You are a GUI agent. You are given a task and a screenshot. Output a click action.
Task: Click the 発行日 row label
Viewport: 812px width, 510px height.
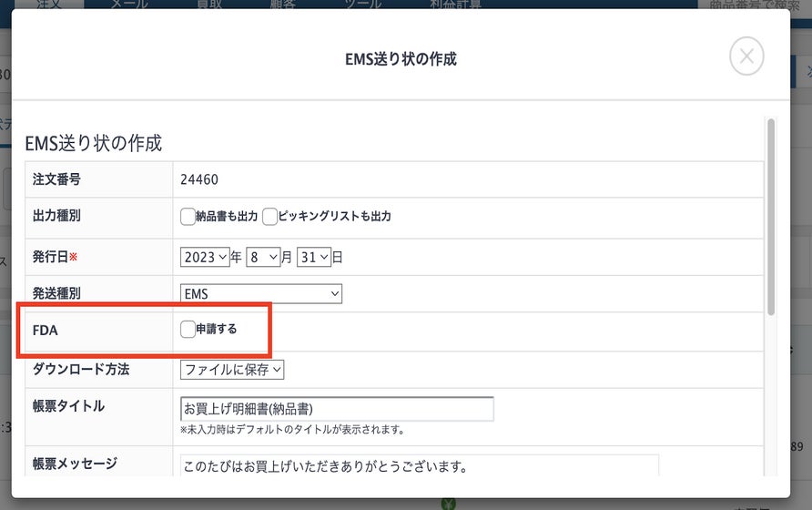click(55, 257)
